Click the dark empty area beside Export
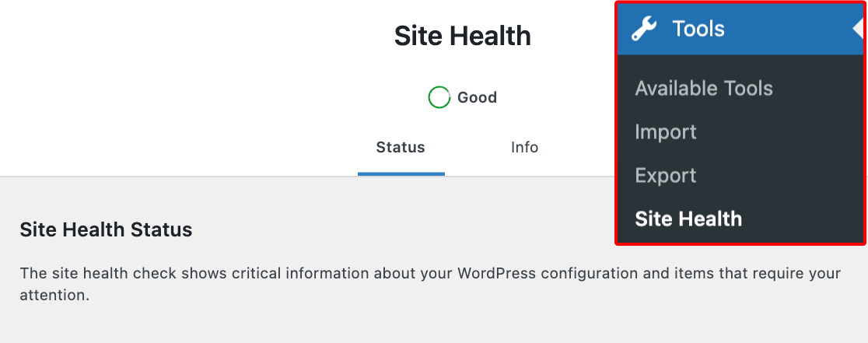868x343 pixels. (781, 175)
